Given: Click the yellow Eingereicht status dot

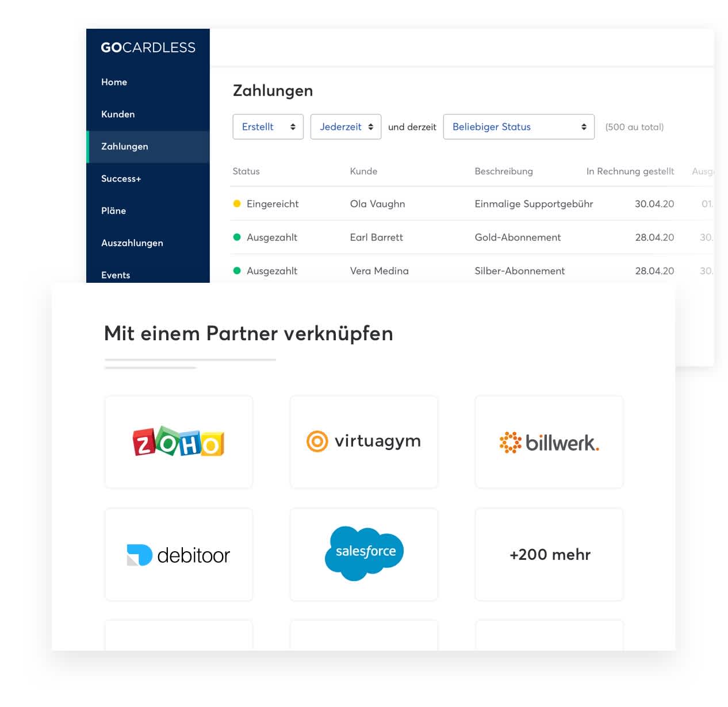Looking at the screenshot, I should [236, 203].
